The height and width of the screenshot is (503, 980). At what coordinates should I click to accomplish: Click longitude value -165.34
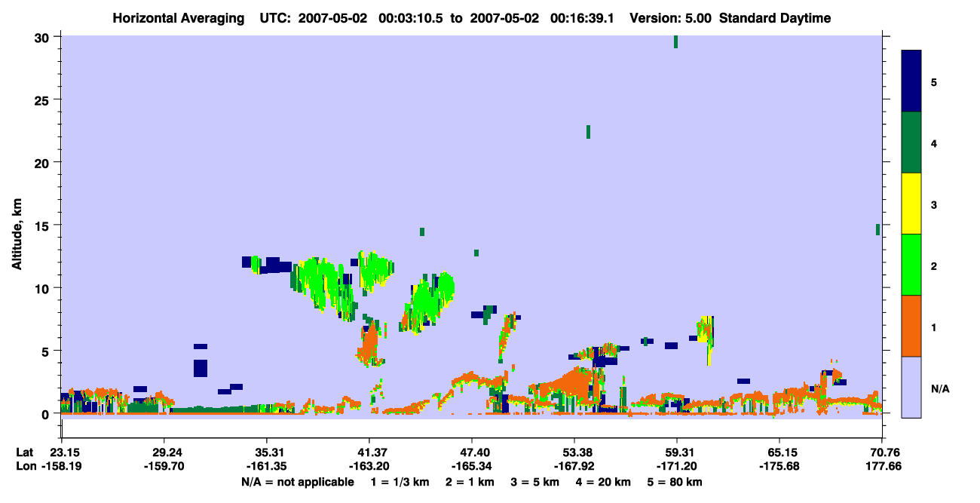point(471,467)
